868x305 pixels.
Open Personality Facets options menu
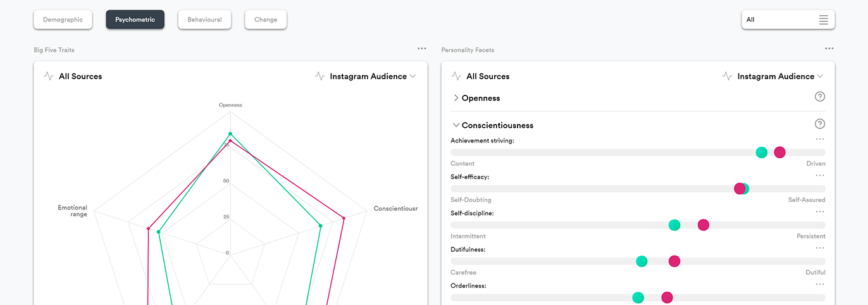click(x=829, y=49)
